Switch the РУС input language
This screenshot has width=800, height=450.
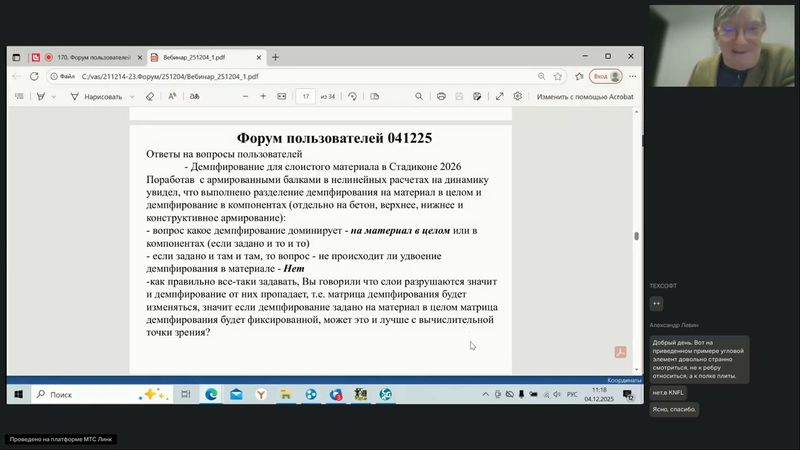(x=572, y=394)
